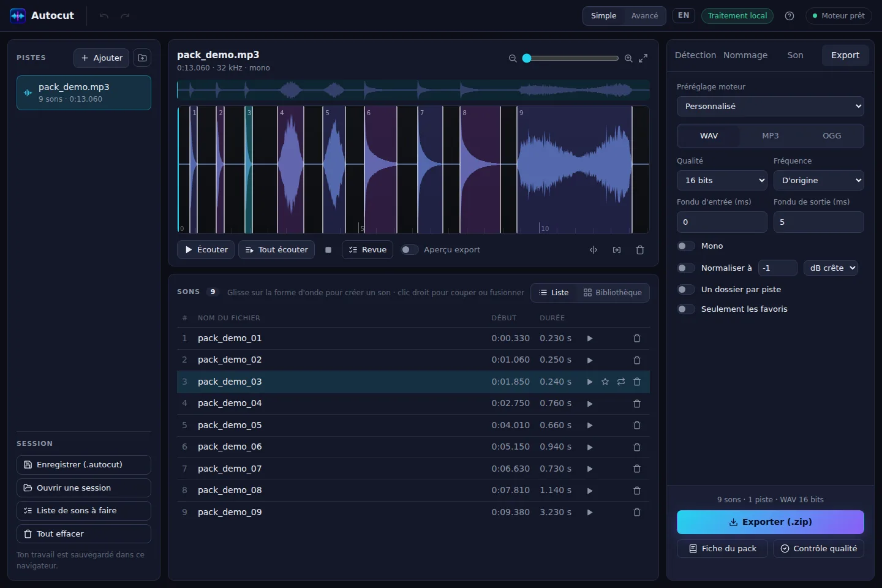Image resolution: width=882 pixels, height=588 pixels.
Task: Click the Tout écouter button
Action: (276, 250)
